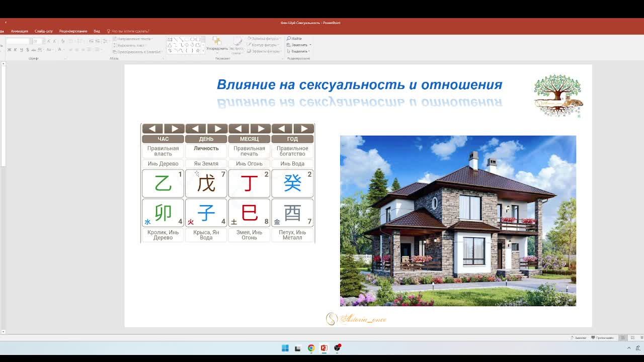
Task: Open the Выделить (Select) dropdown
Action: (x=299, y=51)
